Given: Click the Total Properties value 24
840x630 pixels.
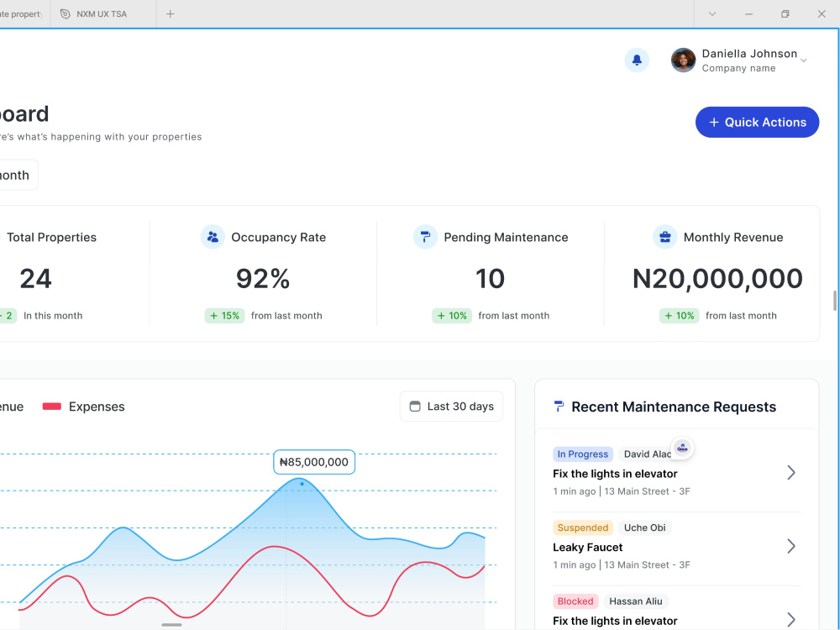Looking at the screenshot, I should [x=36, y=279].
